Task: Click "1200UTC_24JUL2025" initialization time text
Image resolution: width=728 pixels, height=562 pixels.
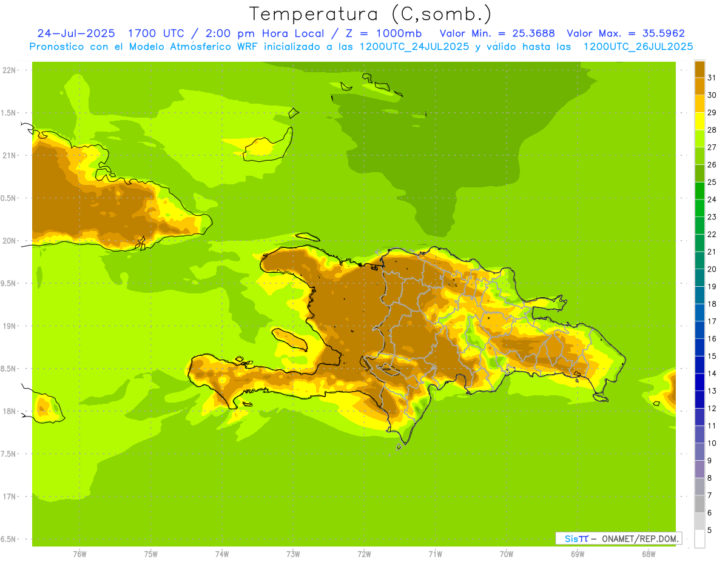Action: (x=414, y=47)
